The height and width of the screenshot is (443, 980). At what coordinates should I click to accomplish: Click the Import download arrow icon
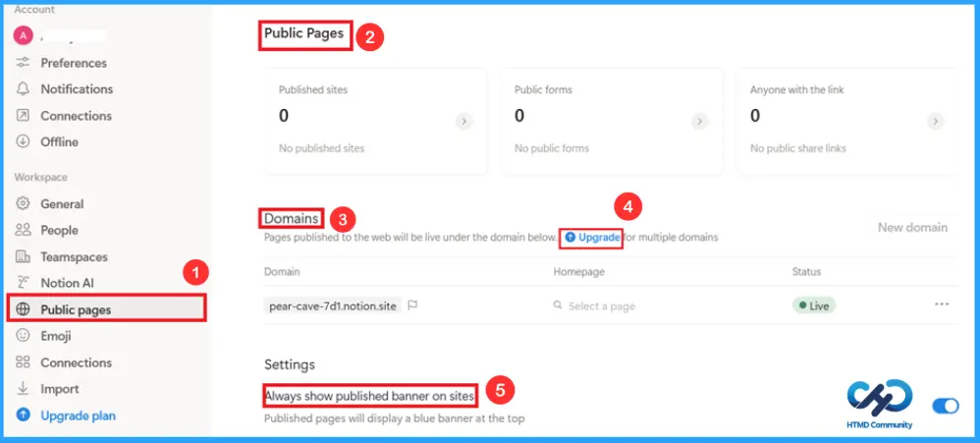(x=24, y=389)
